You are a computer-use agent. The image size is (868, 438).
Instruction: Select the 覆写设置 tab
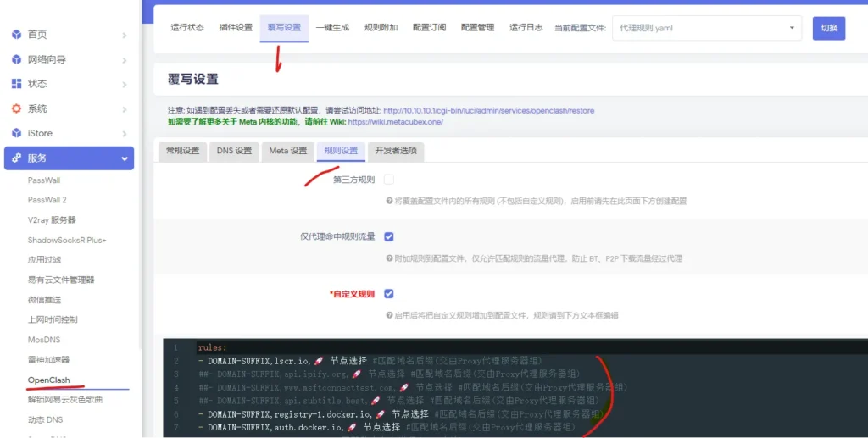coord(284,28)
